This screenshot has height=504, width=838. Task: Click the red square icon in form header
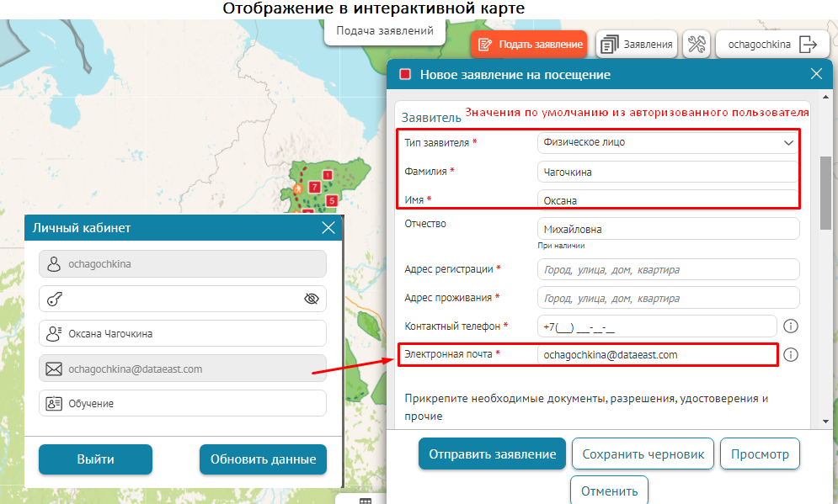point(405,75)
